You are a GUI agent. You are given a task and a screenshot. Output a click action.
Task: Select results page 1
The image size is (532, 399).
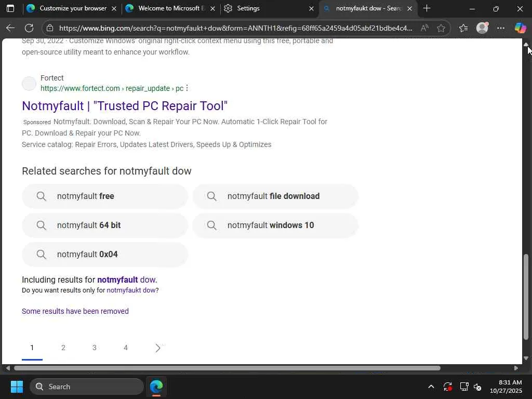[32, 348]
